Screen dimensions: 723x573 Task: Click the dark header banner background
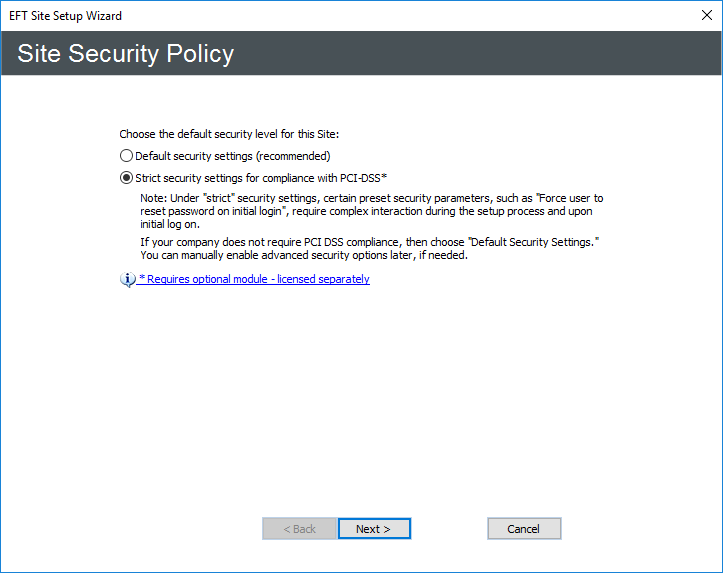point(480,53)
